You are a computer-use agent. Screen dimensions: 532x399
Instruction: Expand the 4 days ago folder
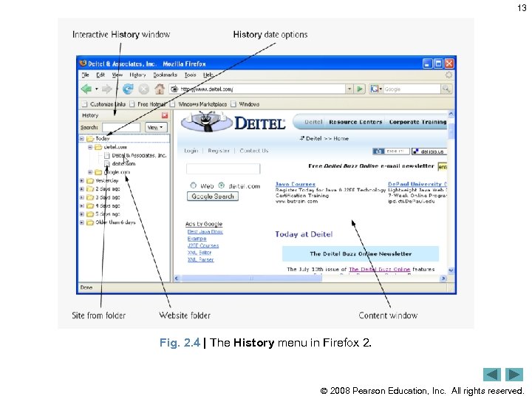click(x=82, y=205)
